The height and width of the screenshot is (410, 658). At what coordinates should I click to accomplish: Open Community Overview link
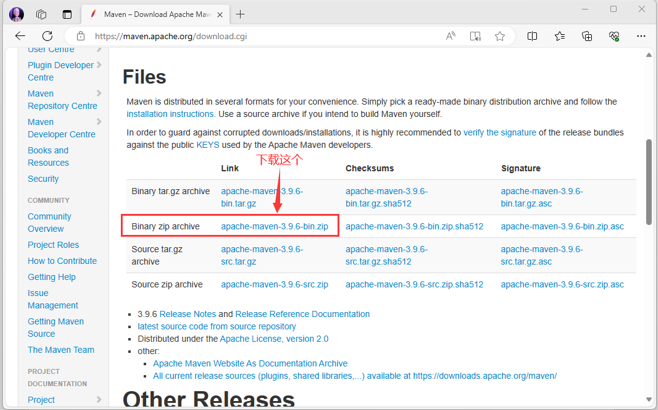[x=50, y=223]
